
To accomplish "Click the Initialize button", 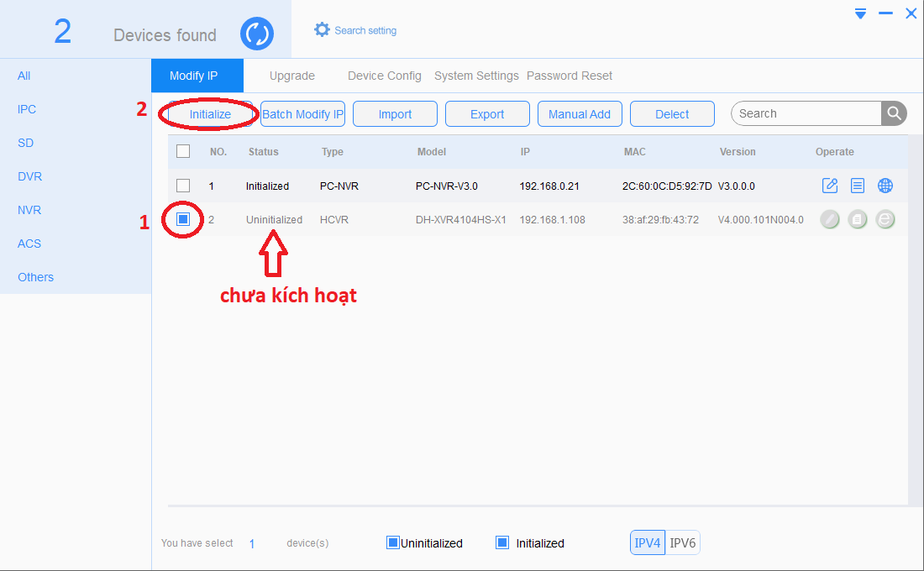I will [x=210, y=113].
